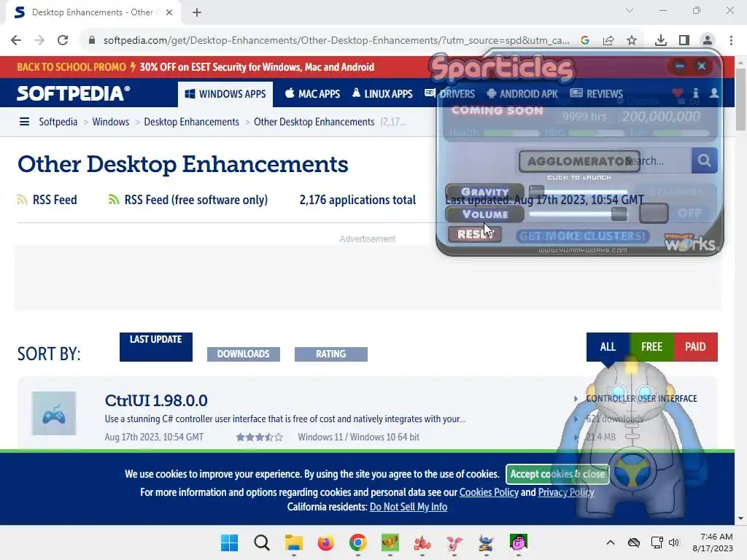
Task: Expand the tab search chevron
Action: point(630,10)
